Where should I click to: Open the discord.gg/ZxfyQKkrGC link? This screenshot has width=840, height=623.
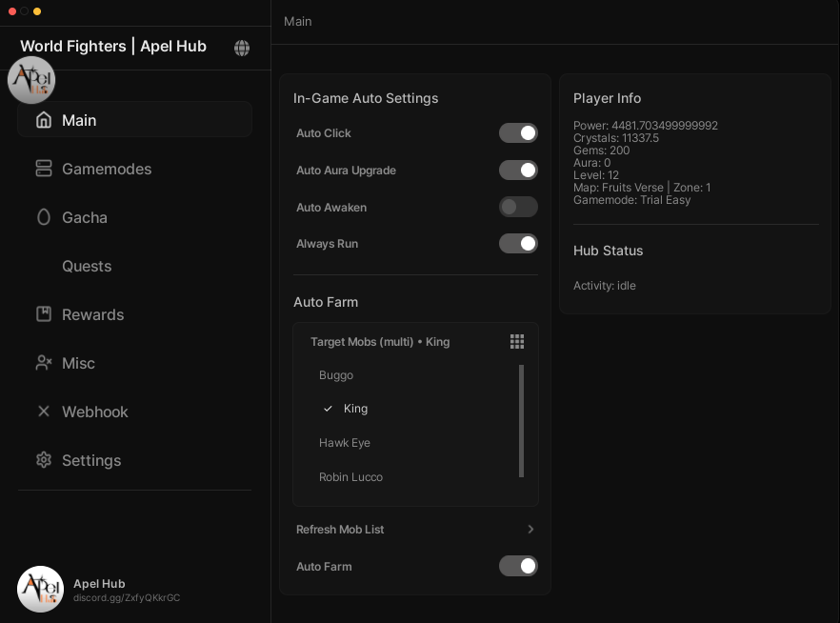[127, 598]
